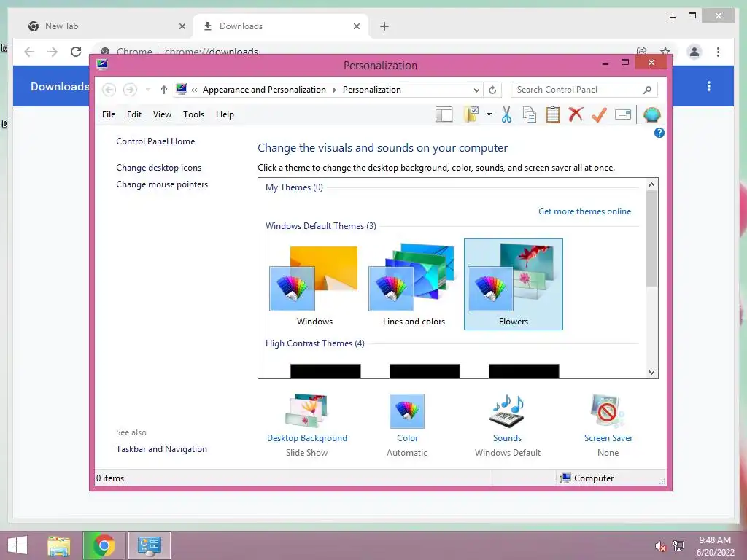Open the folder options dropdown arrow
The width and height of the screenshot is (747, 560).
489,114
